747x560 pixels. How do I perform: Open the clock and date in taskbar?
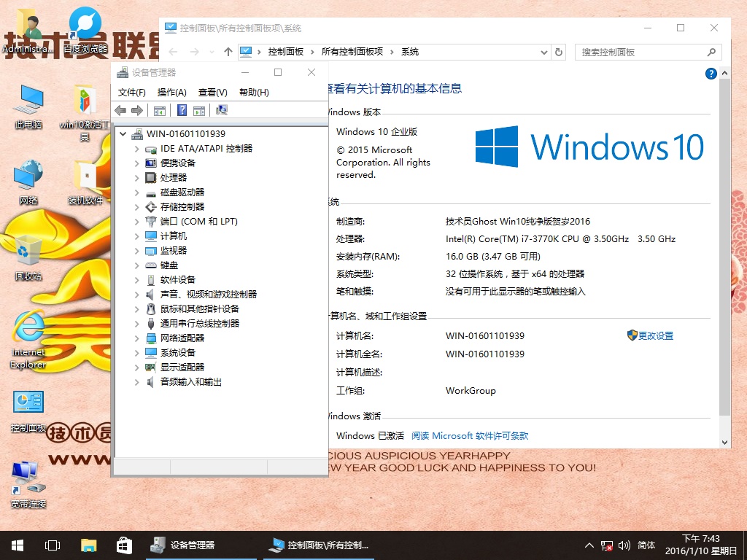(701, 545)
